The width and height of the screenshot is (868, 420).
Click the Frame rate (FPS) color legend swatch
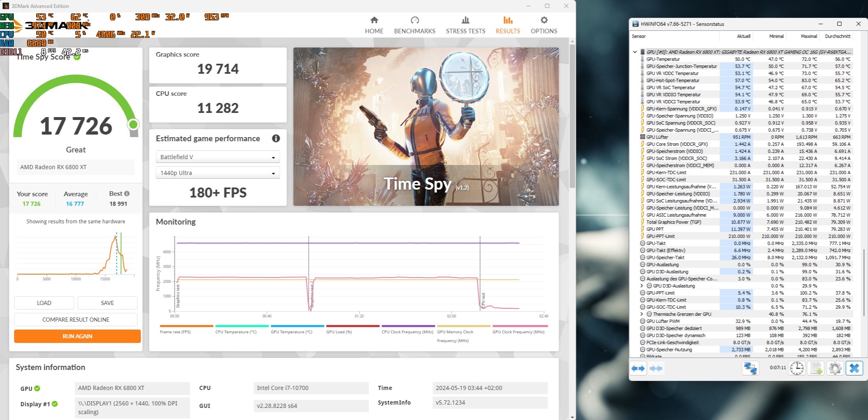click(x=186, y=327)
